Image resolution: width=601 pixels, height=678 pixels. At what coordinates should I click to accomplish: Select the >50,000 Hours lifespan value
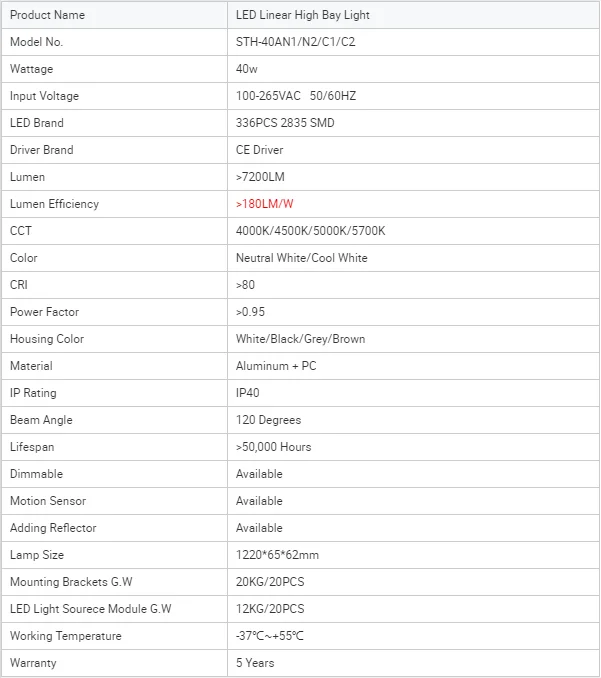[273, 447]
